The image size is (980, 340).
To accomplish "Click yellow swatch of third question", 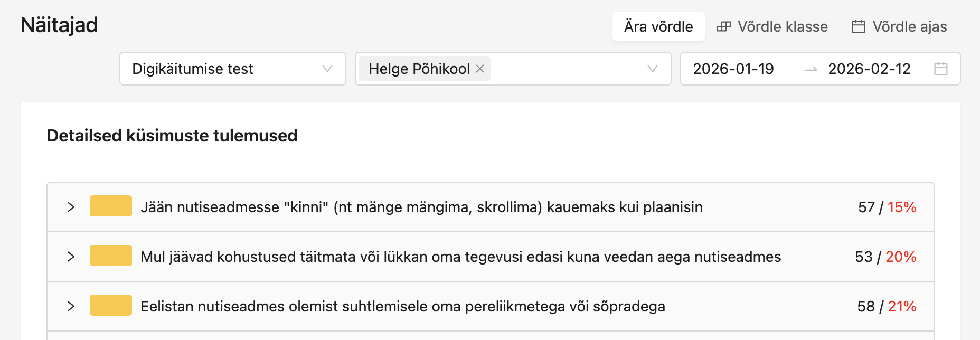I will coord(110,306).
